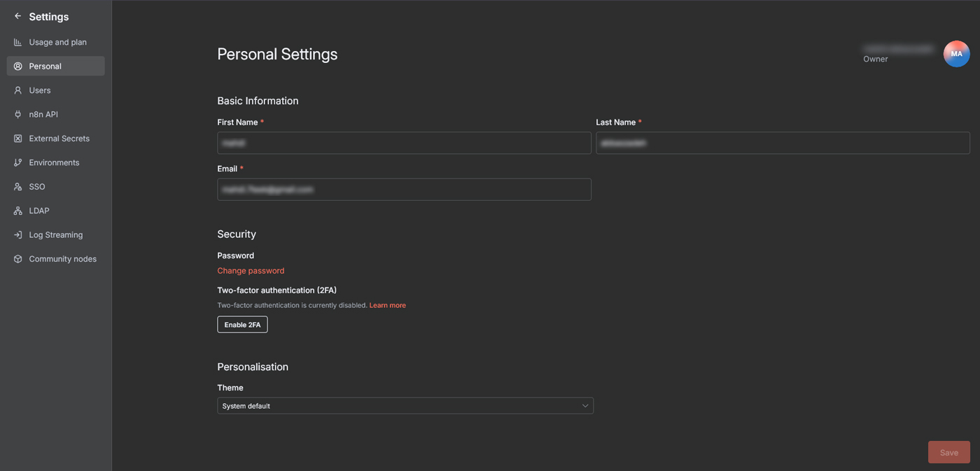This screenshot has height=471, width=980.
Task: Click the External Secrets vault icon
Action: pos(18,139)
